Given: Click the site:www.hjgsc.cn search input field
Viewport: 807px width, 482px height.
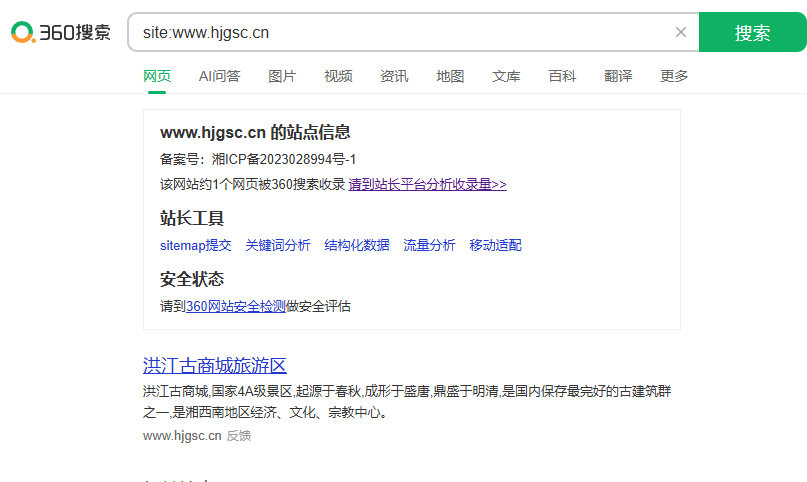Looking at the screenshot, I should click(400, 32).
